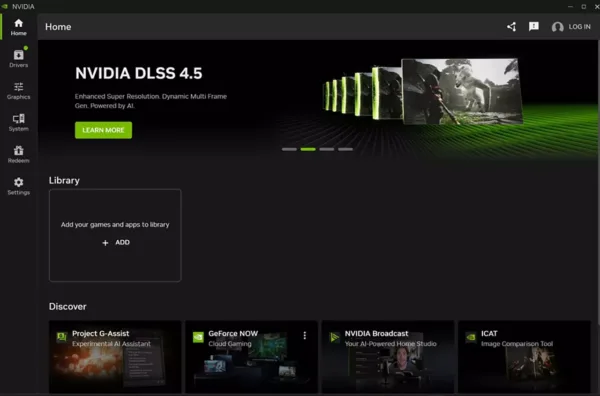Click the Project G-Assist app icon
600x396 pixels.
62,337
